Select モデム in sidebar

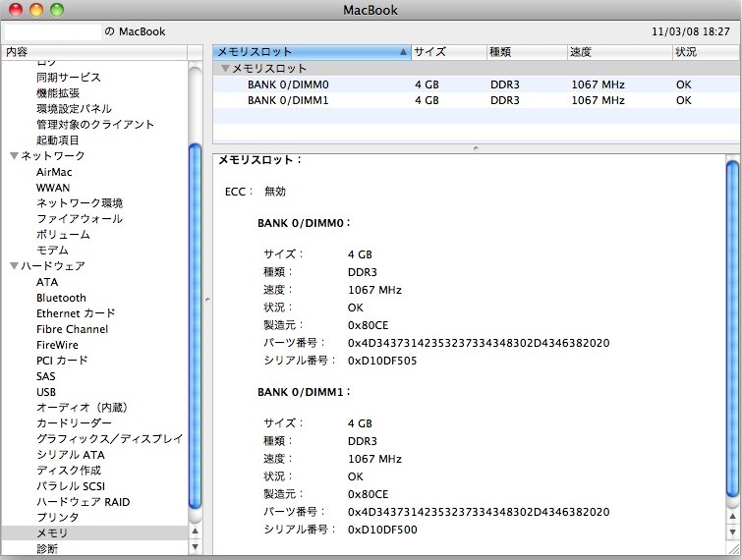click(x=52, y=250)
